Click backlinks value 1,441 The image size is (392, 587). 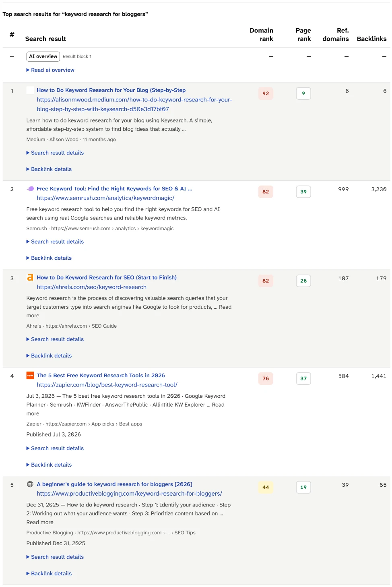point(379,376)
